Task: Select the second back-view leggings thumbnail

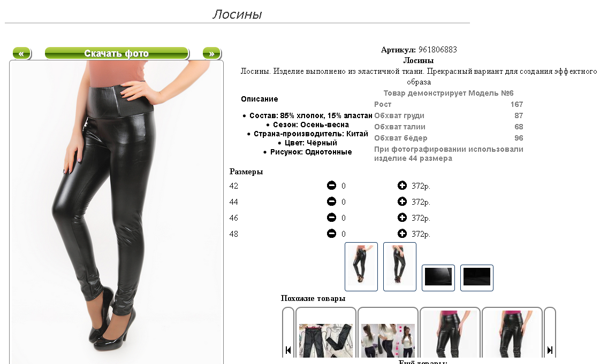Action: click(399, 267)
